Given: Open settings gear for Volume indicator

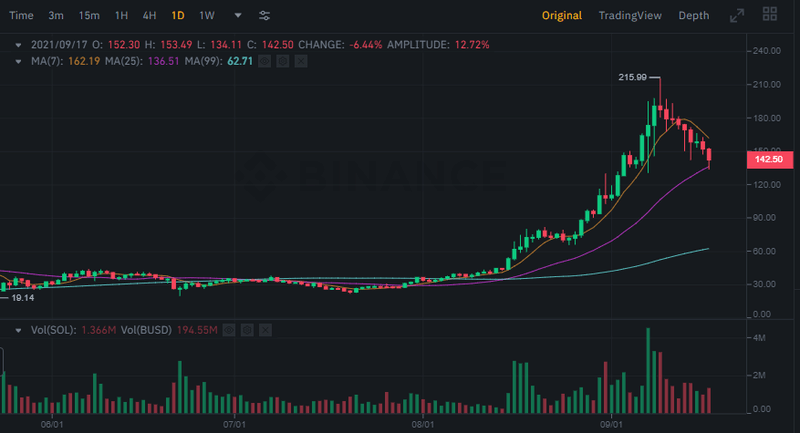Looking at the screenshot, I should pos(249,329).
